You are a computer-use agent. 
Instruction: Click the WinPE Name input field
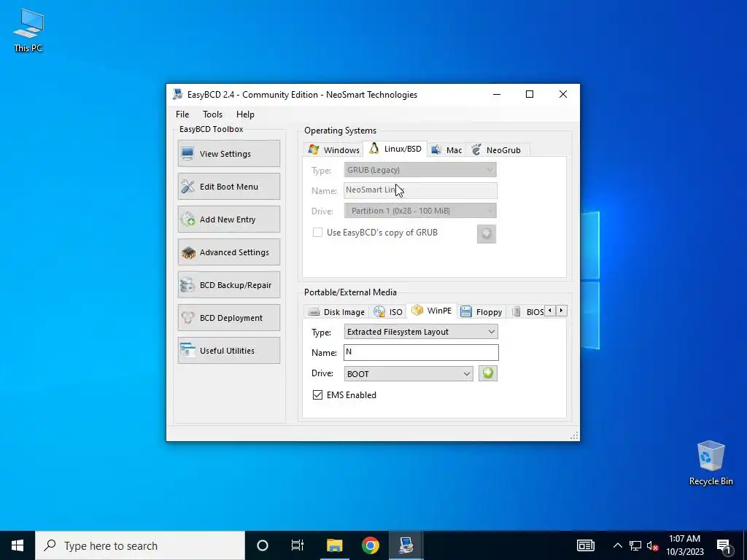tap(421, 352)
